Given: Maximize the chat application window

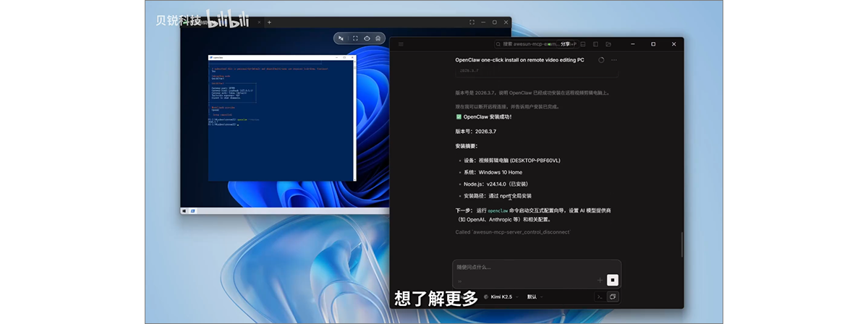Looking at the screenshot, I should click(x=652, y=44).
